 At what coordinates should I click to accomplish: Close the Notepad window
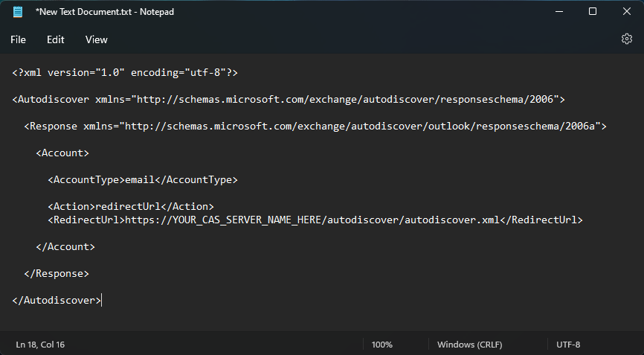click(x=627, y=11)
